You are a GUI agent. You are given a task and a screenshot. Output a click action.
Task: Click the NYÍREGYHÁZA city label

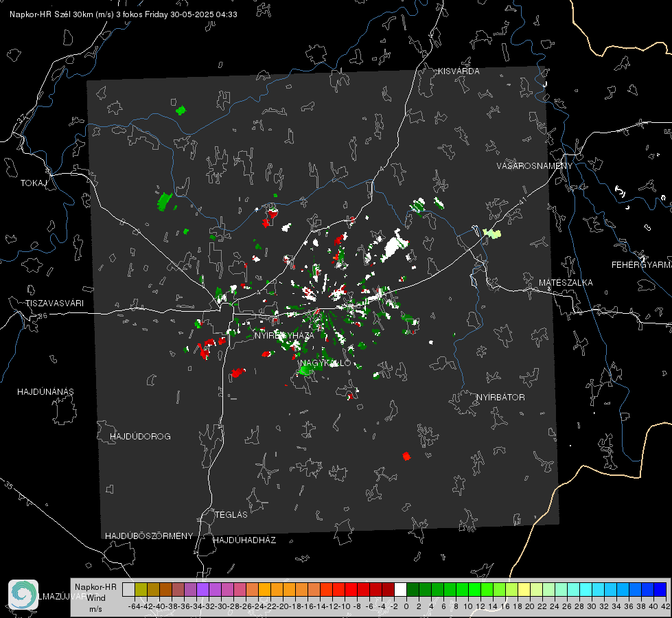(284, 335)
